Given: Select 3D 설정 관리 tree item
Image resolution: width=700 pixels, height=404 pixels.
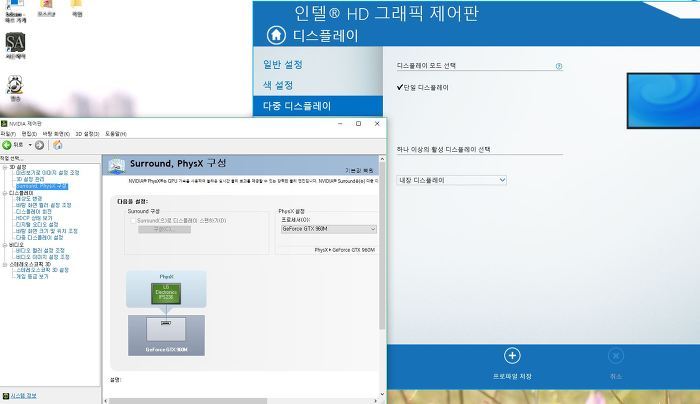Looking at the screenshot, I should click(30, 179).
